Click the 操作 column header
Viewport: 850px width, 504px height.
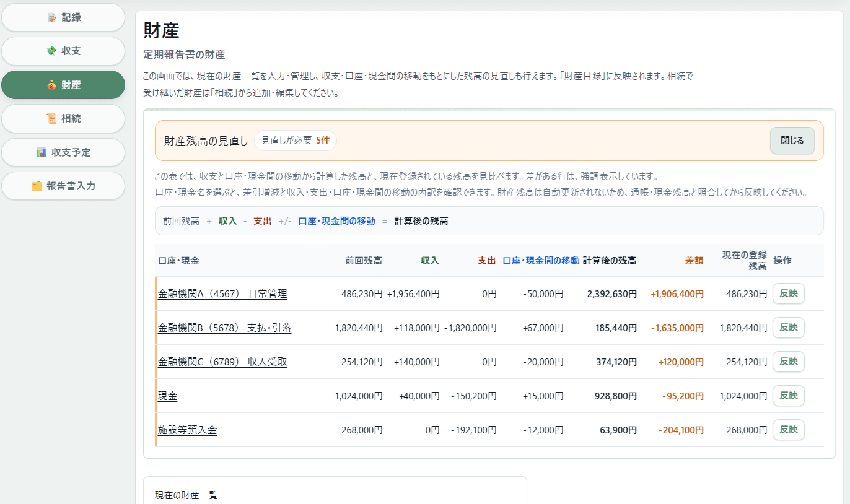(x=782, y=261)
